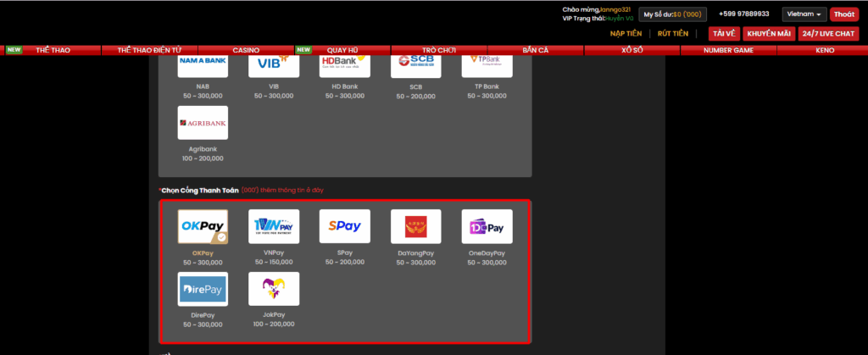
Task: Select the VIB bank logo
Action: click(274, 66)
